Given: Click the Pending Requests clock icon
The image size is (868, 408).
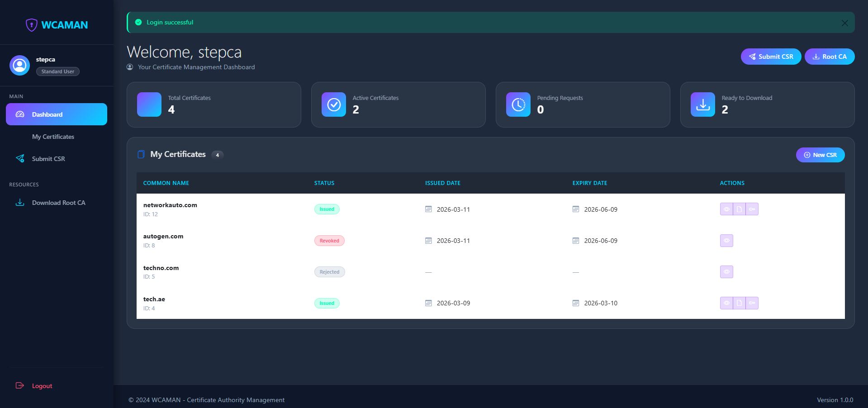Looking at the screenshot, I should click(x=518, y=104).
